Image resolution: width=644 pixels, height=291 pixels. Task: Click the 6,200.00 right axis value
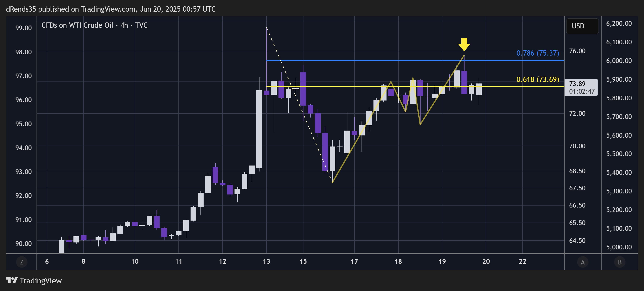(x=619, y=24)
